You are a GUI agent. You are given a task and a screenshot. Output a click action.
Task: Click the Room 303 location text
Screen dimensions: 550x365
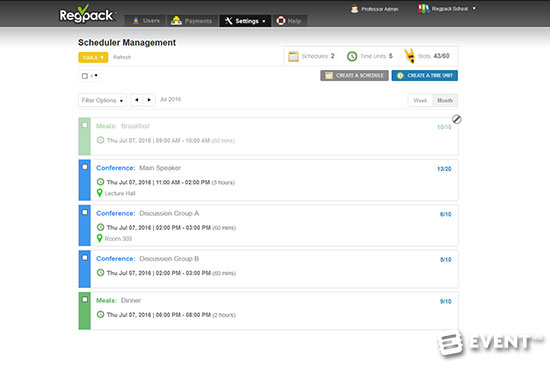[x=118, y=238]
